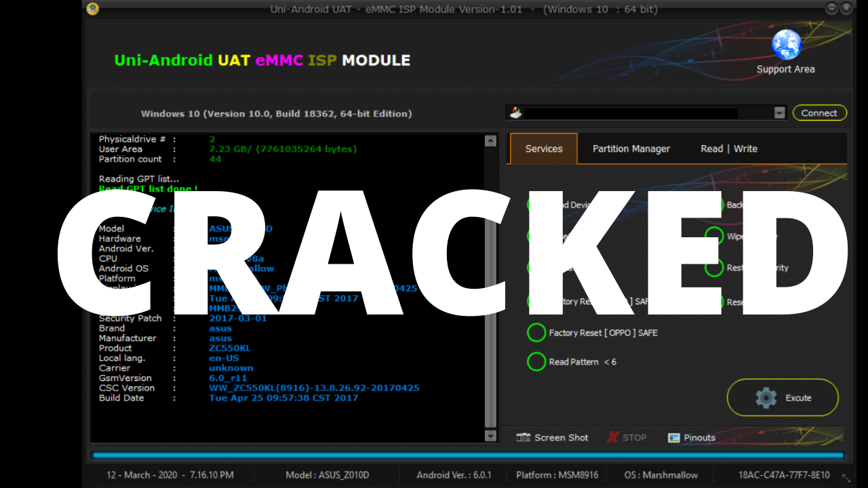Click the log scrollbar up arrow
This screenshot has width=868, height=488.
tap(491, 141)
